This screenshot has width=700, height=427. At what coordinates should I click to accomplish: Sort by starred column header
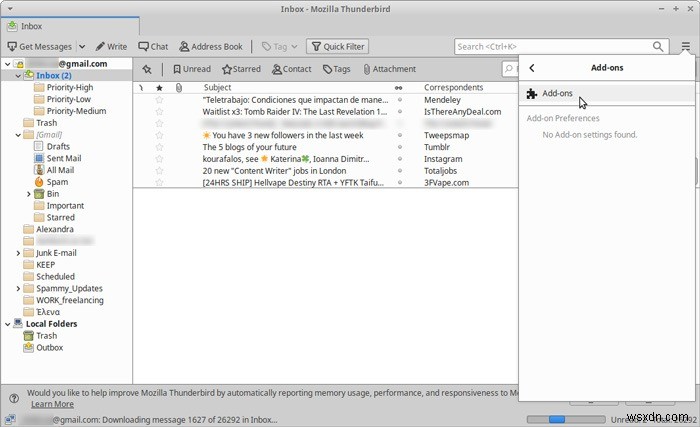[159, 88]
